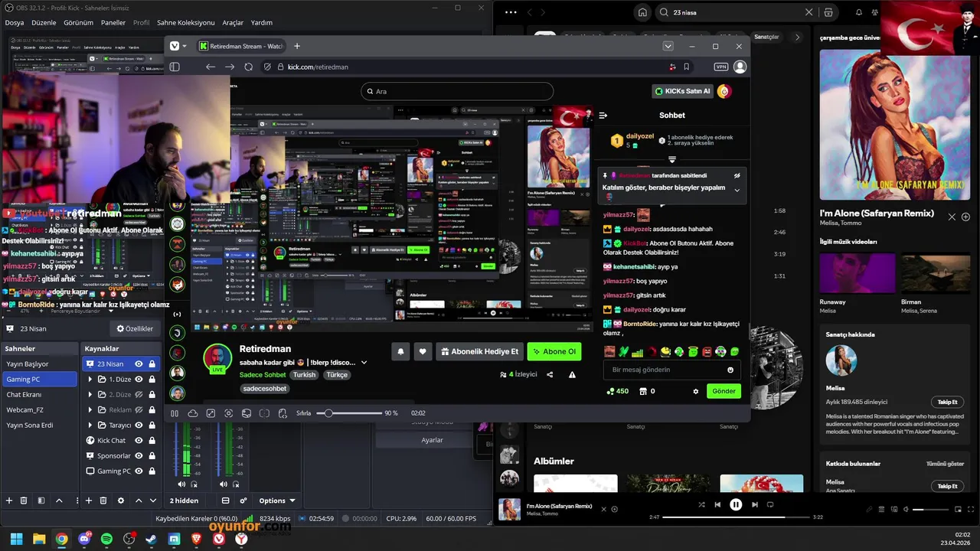Open the Spotify notifications bell
This screenshot has width=980, height=551.
858,12
